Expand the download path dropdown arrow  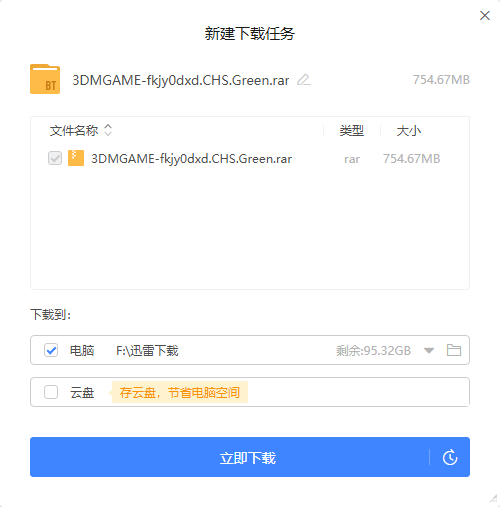tap(429, 350)
